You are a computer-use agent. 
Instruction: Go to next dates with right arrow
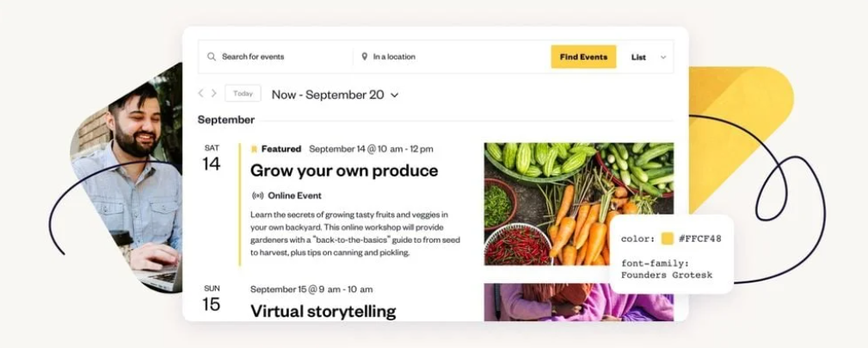(x=214, y=93)
